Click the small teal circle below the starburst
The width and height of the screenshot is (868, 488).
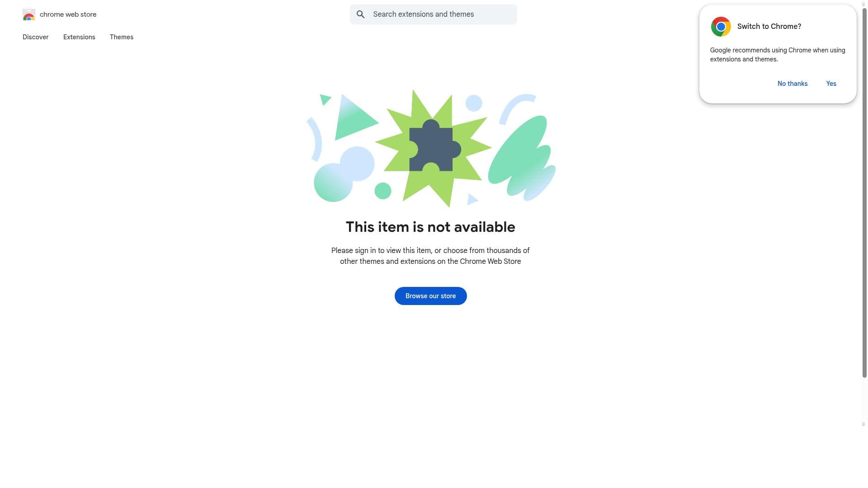pyautogui.click(x=383, y=191)
